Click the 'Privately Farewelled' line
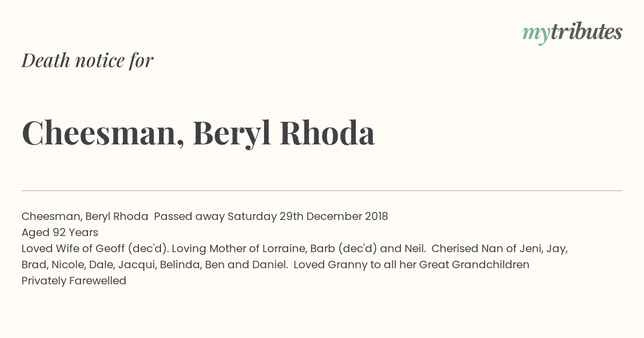Image resolution: width=644 pixels, height=338 pixels. pos(74,281)
